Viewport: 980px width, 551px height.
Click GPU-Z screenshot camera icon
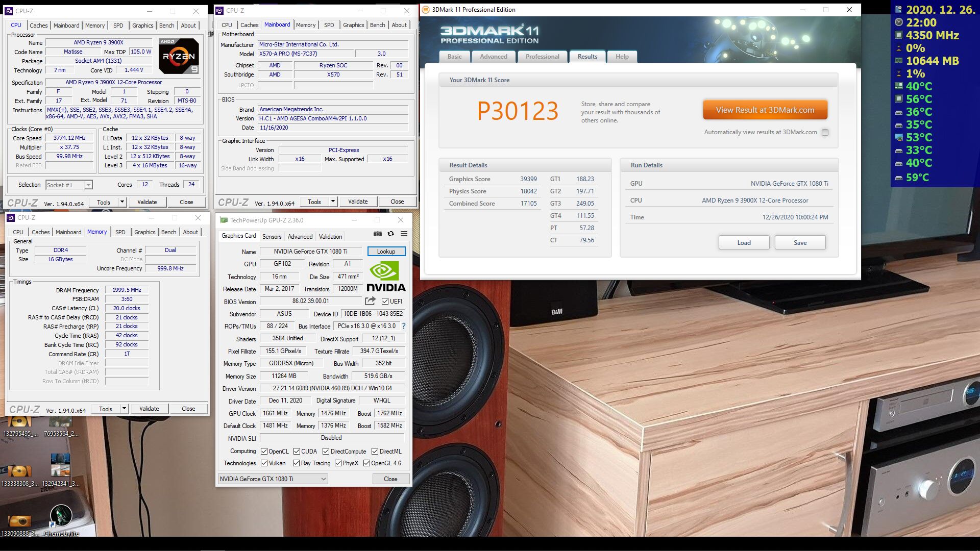(x=377, y=234)
